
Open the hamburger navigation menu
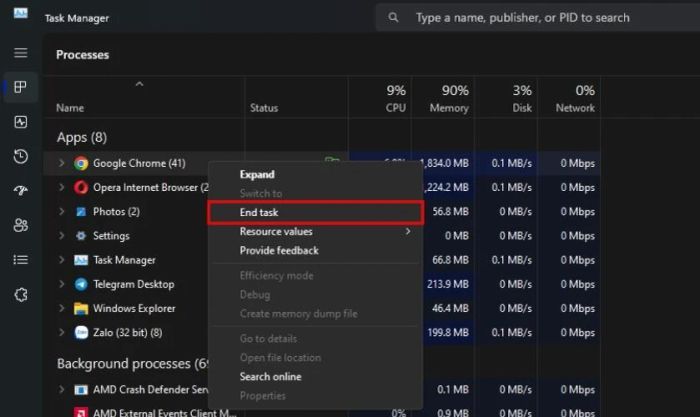[21, 53]
